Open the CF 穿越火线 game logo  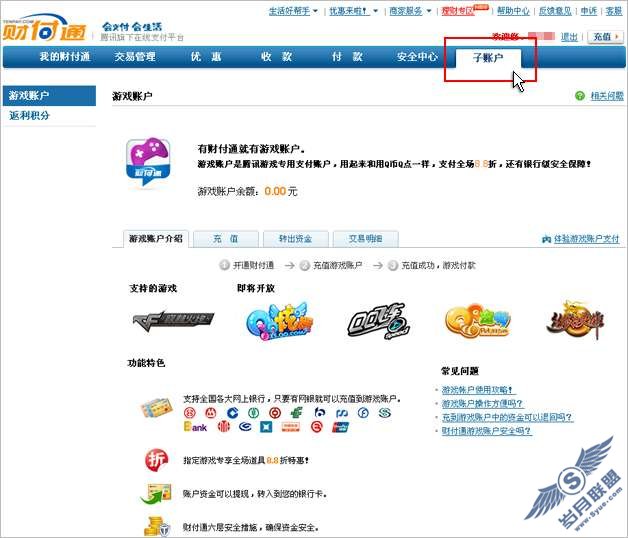173,319
